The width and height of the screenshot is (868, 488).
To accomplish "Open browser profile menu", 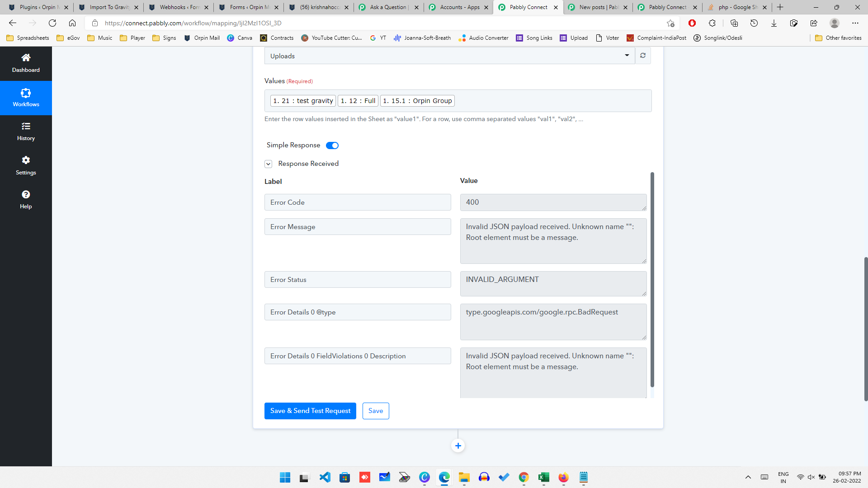I will tap(835, 23).
